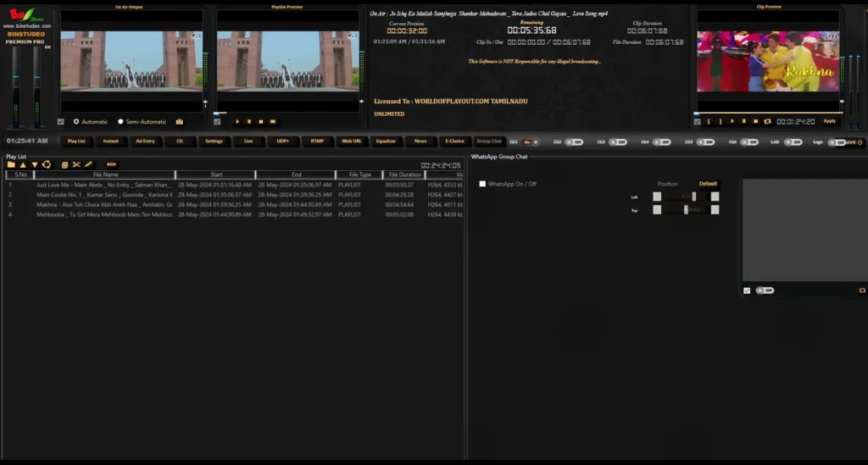Click the pencil edit icon in the Play List toolbar
The height and width of the screenshot is (465, 868).
tap(88, 165)
